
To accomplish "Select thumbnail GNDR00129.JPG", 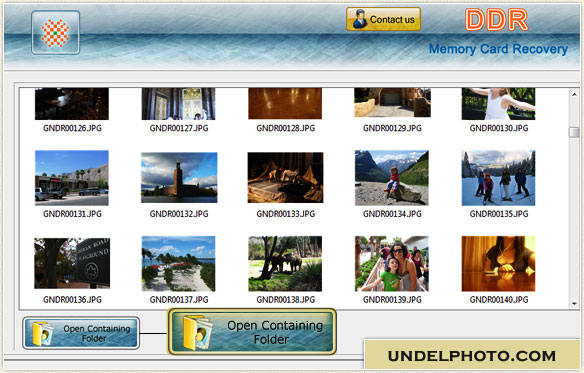I will pos(392,102).
